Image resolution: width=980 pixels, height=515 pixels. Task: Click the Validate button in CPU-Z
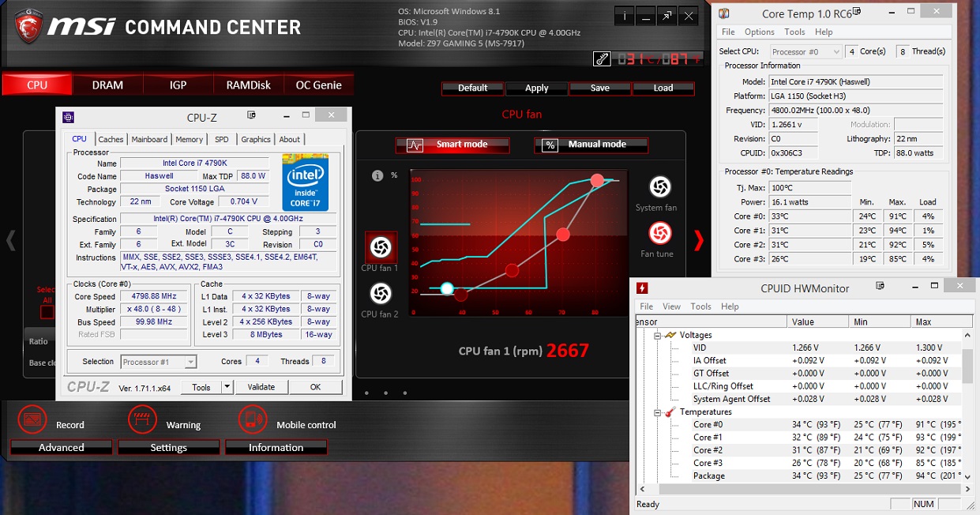261,387
